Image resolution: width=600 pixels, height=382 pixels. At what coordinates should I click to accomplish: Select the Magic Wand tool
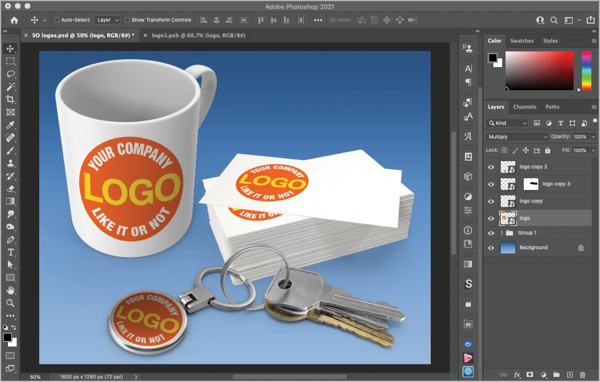10,87
